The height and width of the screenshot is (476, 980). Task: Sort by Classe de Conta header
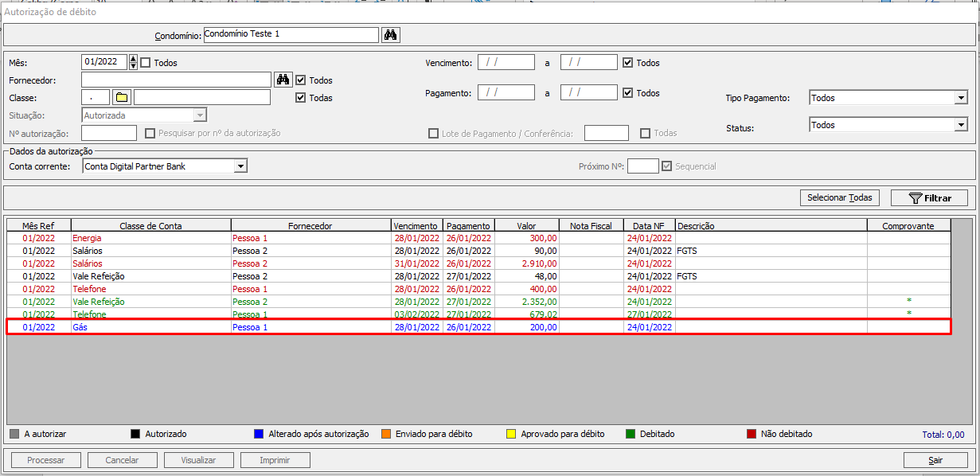coord(151,225)
